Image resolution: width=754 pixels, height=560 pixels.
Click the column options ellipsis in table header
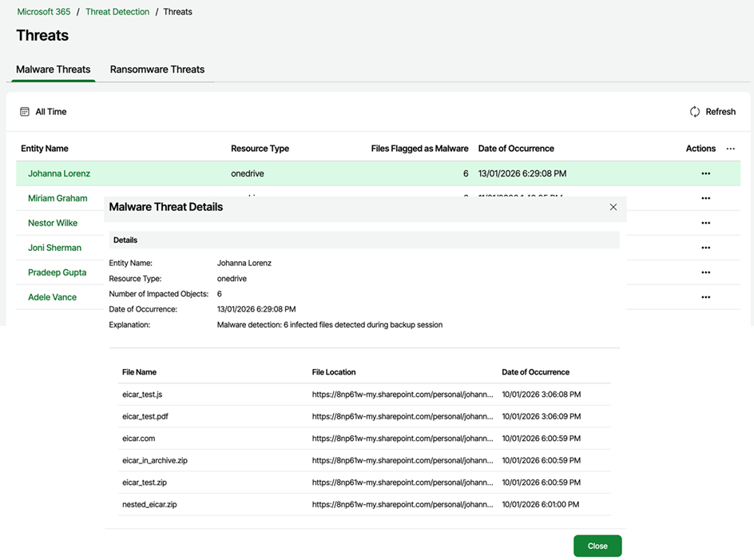coord(729,149)
